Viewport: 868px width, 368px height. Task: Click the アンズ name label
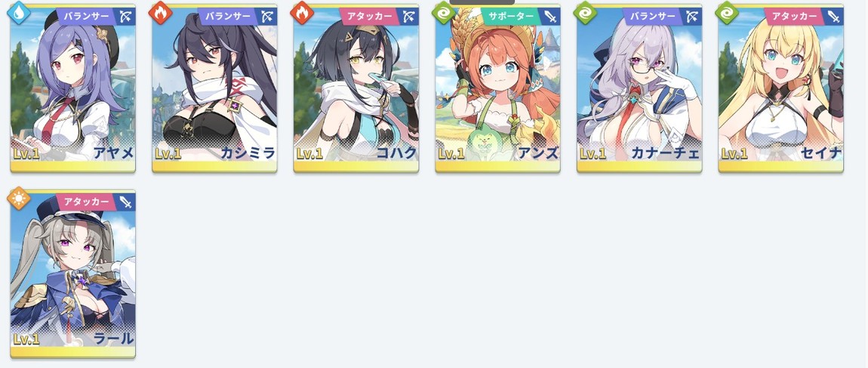pos(538,153)
